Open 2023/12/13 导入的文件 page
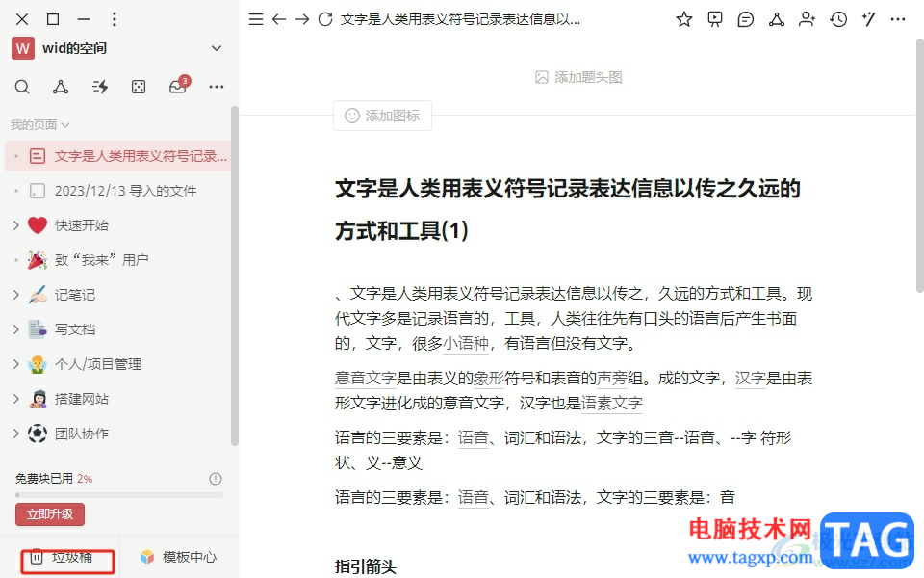924x578 pixels. [117, 191]
